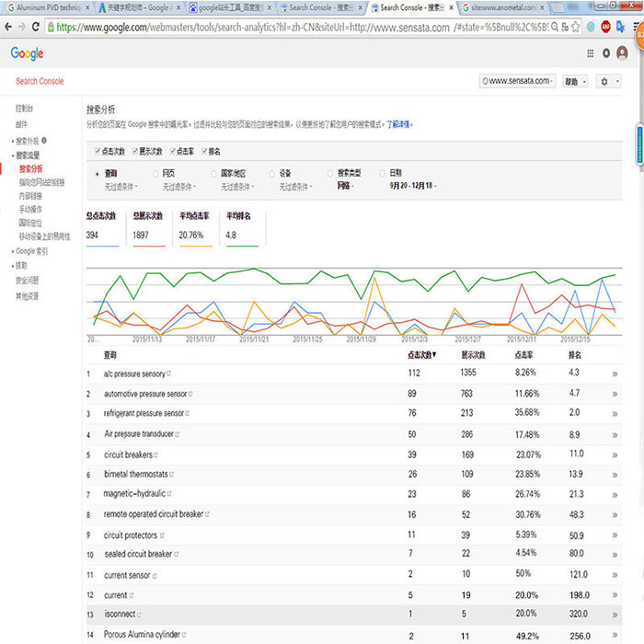The height and width of the screenshot is (644, 644).
Task: Sort table by 展示次数 column header
Action: pos(473,355)
